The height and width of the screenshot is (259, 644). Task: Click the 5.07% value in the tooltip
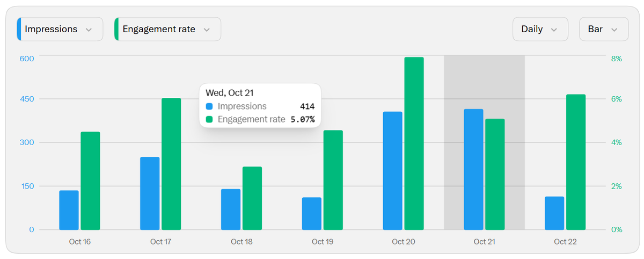303,119
